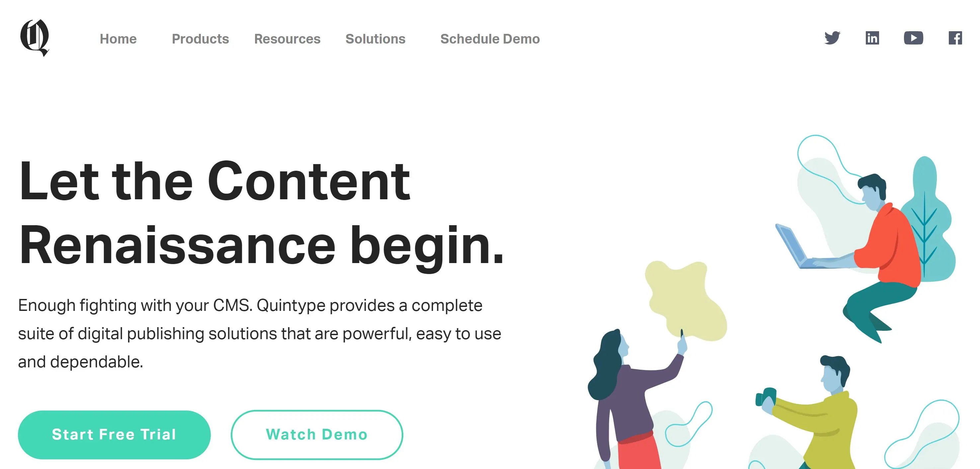Click the Home navigation link
The height and width of the screenshot is (469, 980).
[x=118, y=38]
